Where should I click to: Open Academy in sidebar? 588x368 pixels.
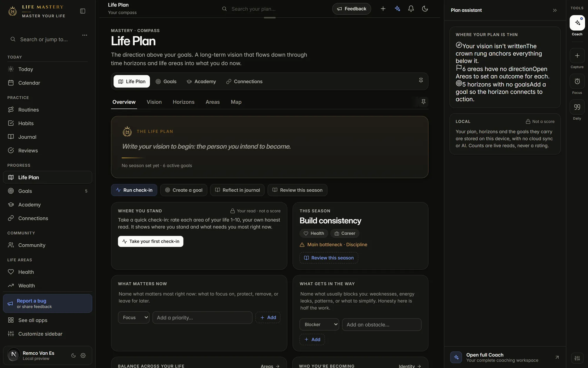coord(47,205)
